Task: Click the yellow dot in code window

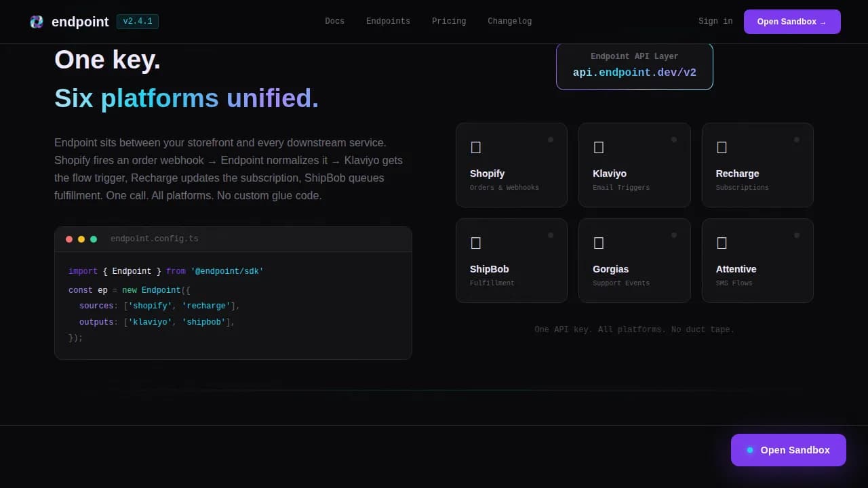Action: pos(81,239)
